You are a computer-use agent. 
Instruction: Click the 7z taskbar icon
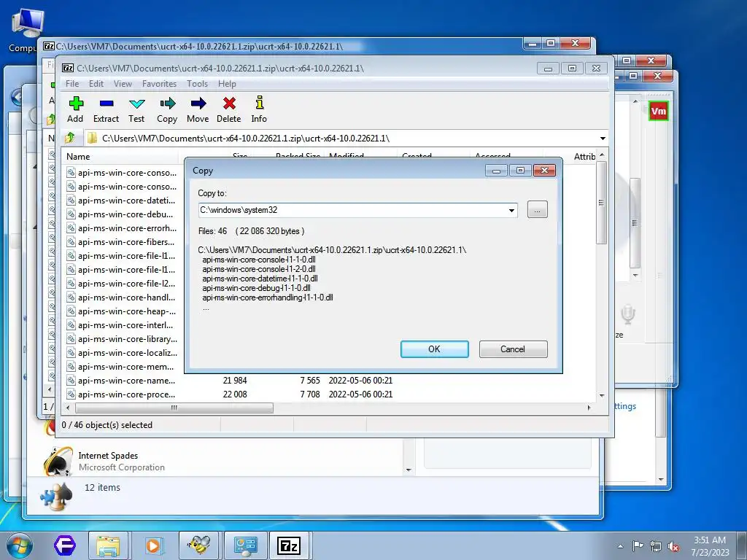(x=289, y=545)
